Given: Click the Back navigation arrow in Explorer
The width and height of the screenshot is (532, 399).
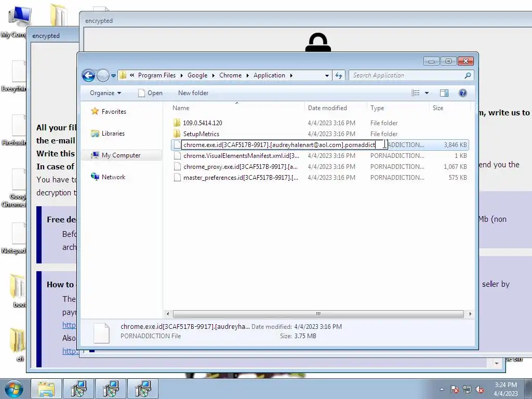Looking at the screenshot, I should click(88, 75).
